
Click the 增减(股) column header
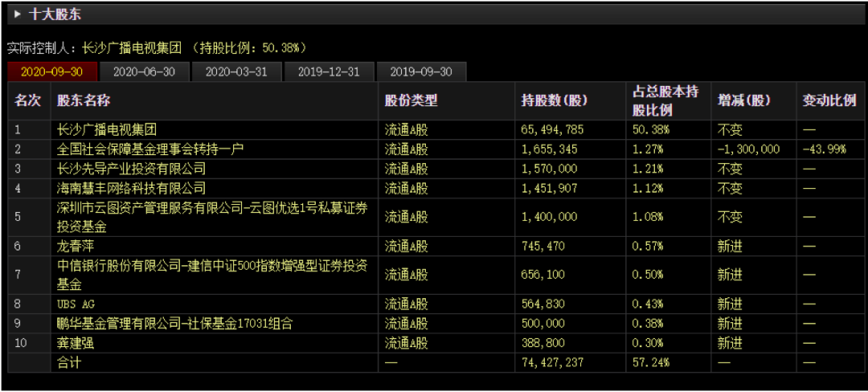[x=743, y=100]
